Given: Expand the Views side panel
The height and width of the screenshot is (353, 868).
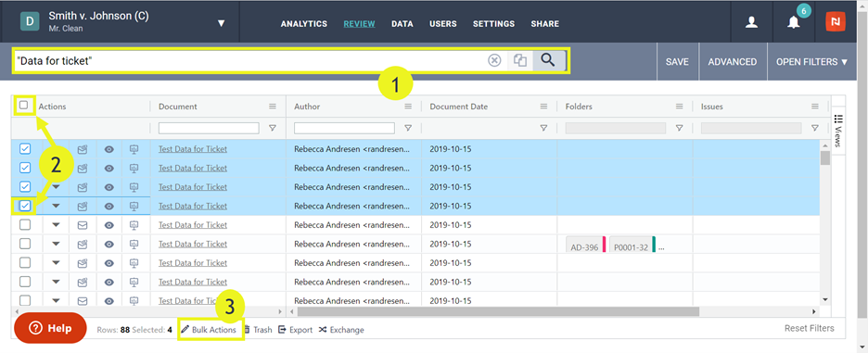Looking at the screenshot, I should (x=837, y=132).
